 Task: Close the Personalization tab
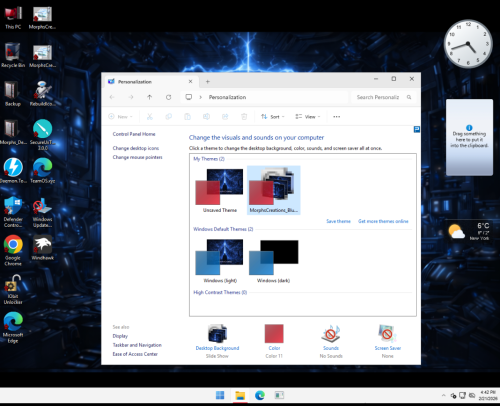[190, 81]
